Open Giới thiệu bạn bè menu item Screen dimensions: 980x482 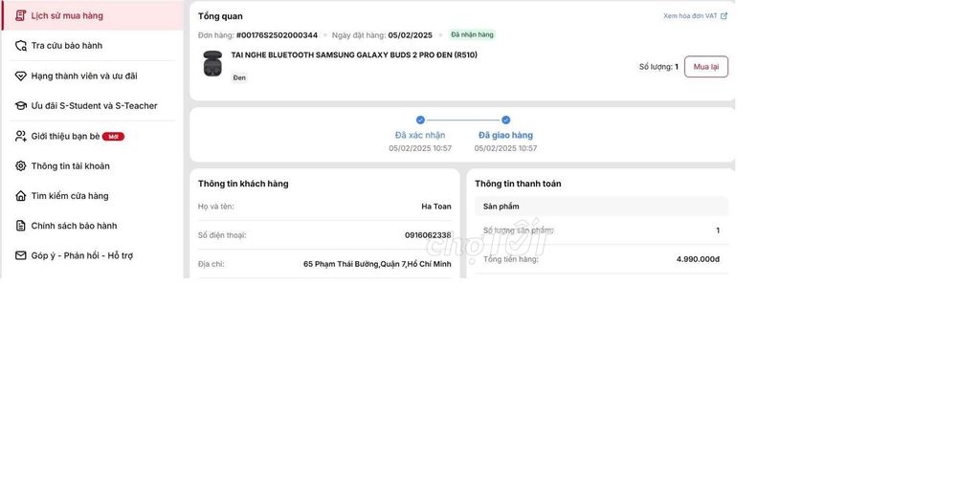point(92,136)
